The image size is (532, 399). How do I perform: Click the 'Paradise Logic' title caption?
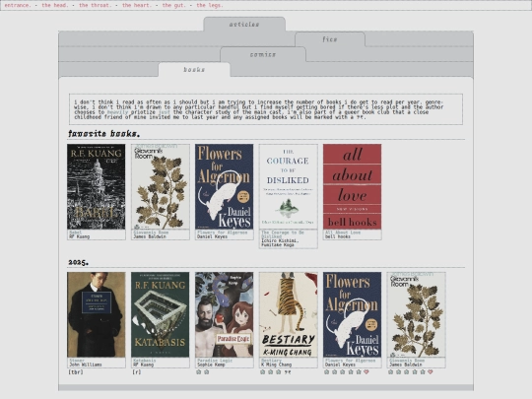tap(215, 361)
